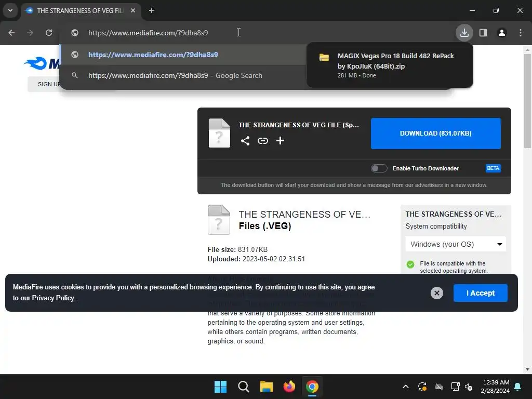Open the Windows Start menu

tap(220, 387)
